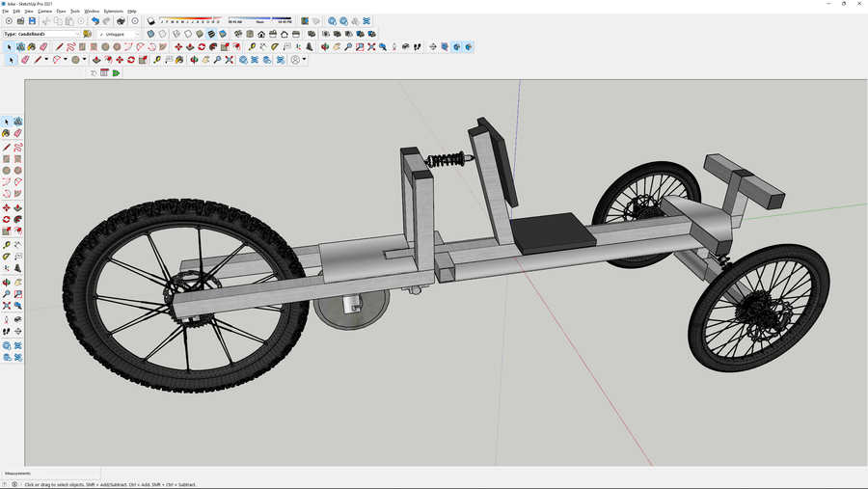
Task: Click the green play icon in small toolbar
Action: (x=117, y=72)
